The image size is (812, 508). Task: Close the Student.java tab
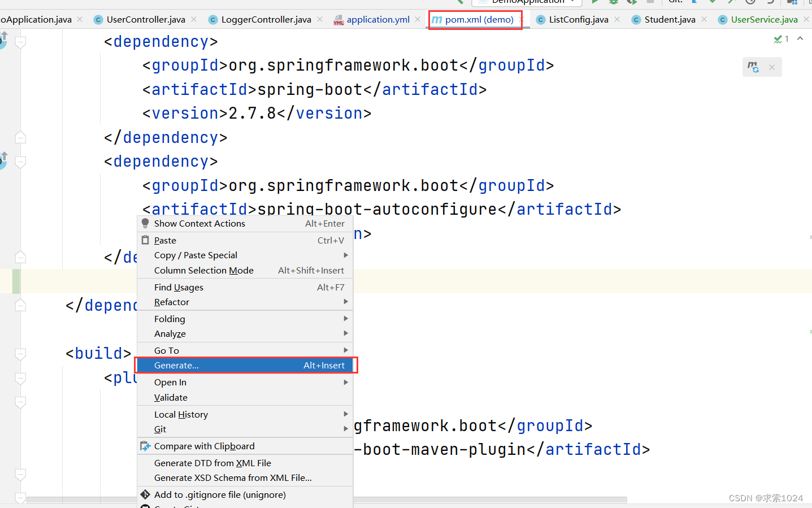click(704, 19)
